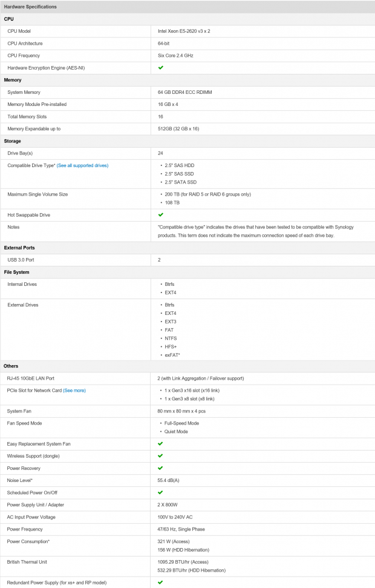
Task: Select the British Thermal Unit label
Action: click(x=27, y=562)
